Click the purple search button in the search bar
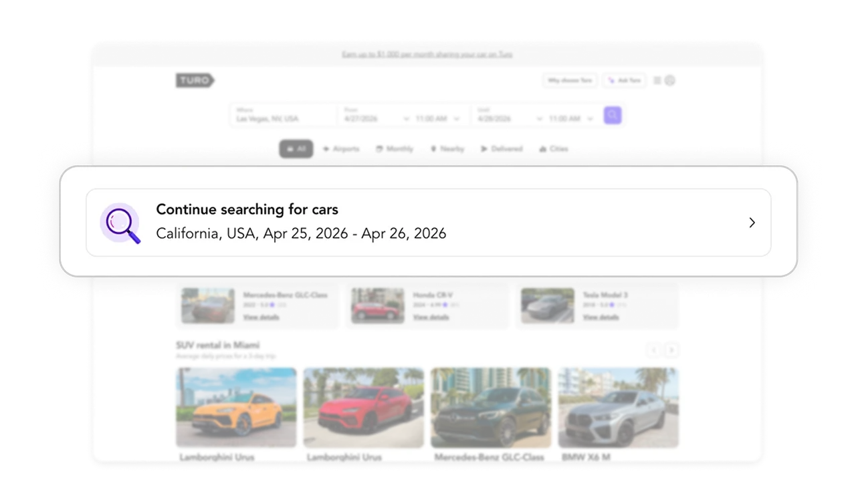The image size is (856, 504). pos(613,115)
